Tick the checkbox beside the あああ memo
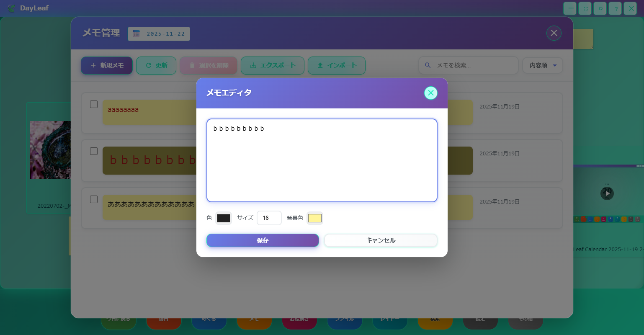 94,199
